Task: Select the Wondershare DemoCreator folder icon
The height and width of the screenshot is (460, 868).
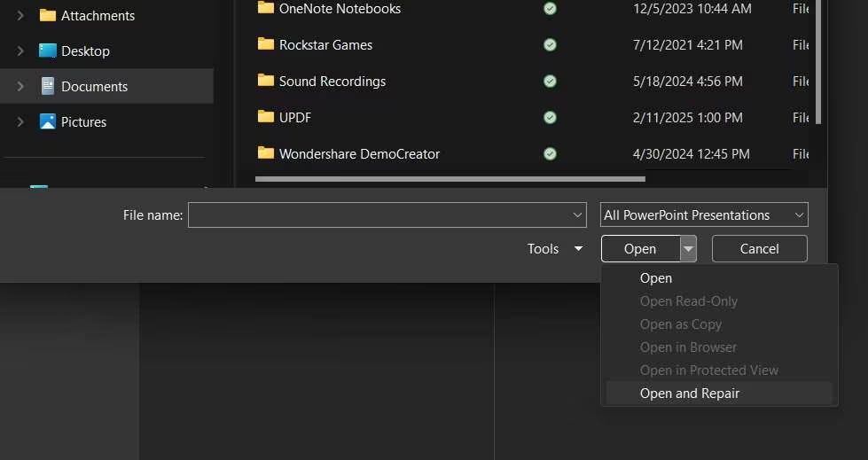Action: (x=266, y=153)
